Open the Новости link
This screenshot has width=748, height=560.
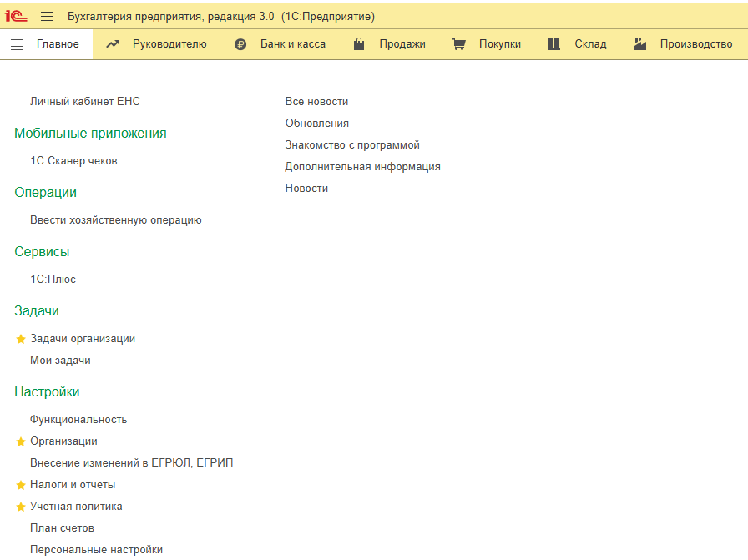tap(306, 188)
